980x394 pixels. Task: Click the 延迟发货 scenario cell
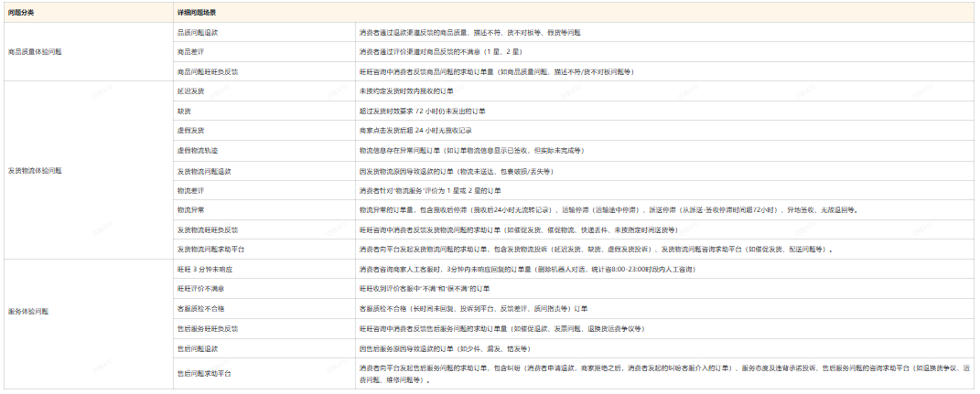[x=190, y=91]
